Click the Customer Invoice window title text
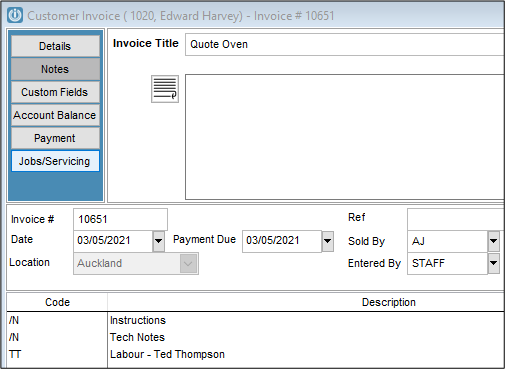 tap(180, 16)
